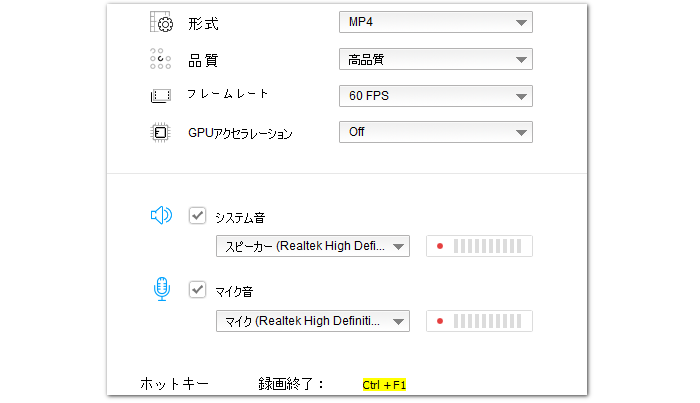The height and width of the screenshot is (403, 700).
Task: Expand the 60 FPS frame rate dropdown
Action: tap(435, 96)
